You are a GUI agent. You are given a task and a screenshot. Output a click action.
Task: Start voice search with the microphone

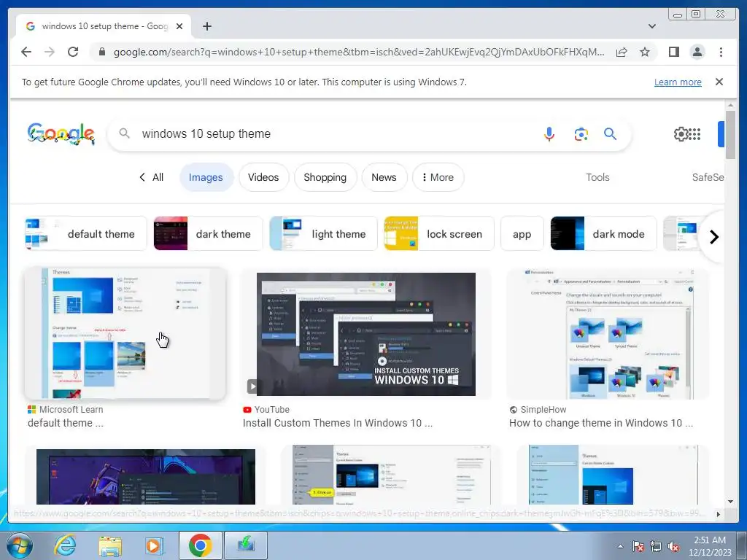549,134
